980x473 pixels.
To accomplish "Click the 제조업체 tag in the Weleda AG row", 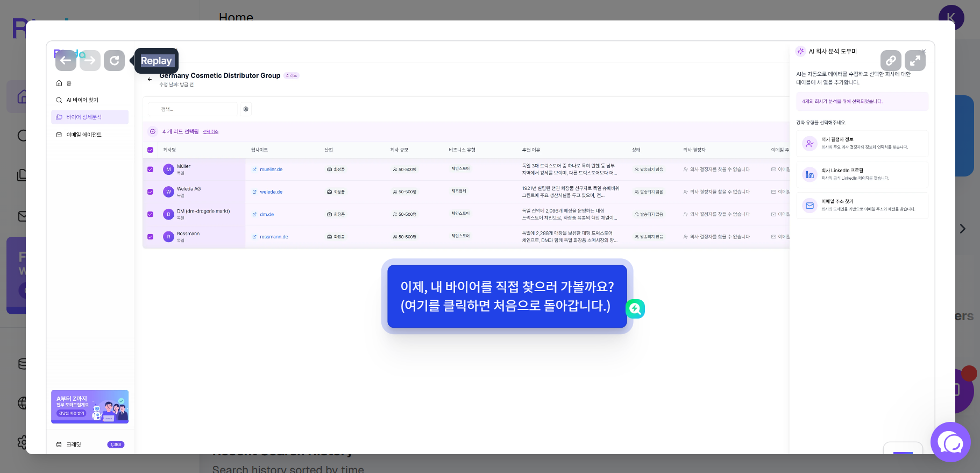I will 459,191.
